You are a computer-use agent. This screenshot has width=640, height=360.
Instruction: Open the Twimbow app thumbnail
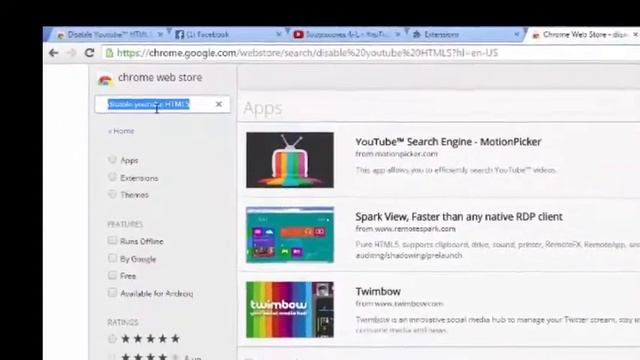[290, 310]
